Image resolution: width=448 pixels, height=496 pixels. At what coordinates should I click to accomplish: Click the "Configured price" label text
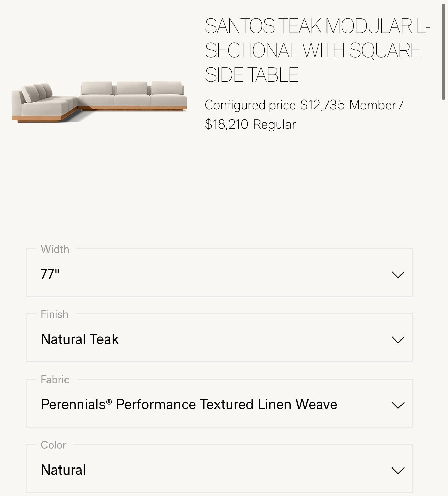tap(250, 105)
